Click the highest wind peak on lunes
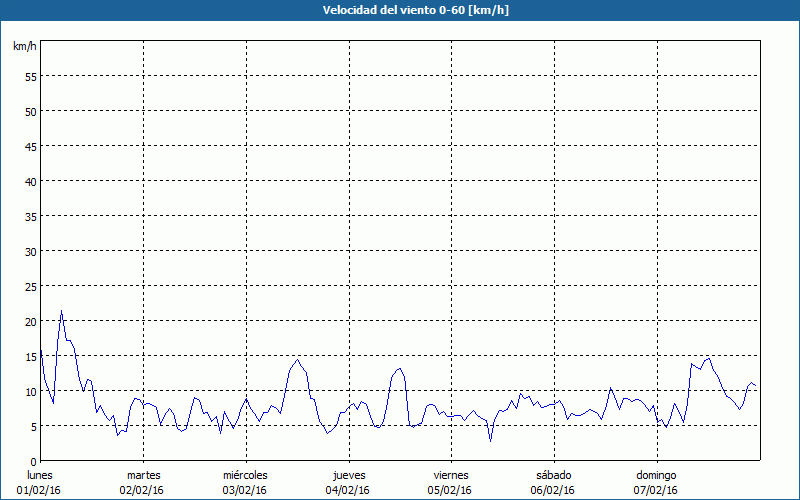Viewport: 800px width, 500px height. pyautogui.click(x=61, y=311)
